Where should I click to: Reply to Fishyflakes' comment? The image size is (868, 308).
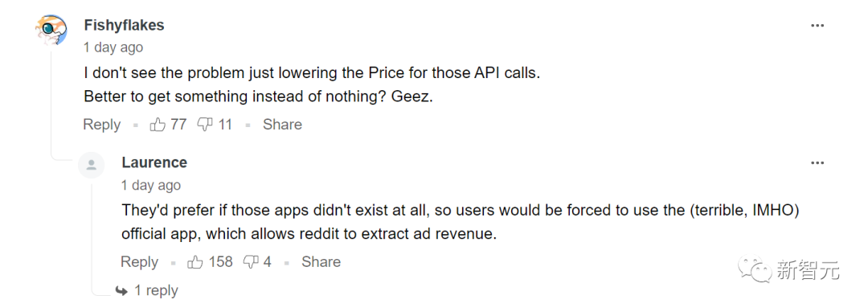(x=102, y=125)
